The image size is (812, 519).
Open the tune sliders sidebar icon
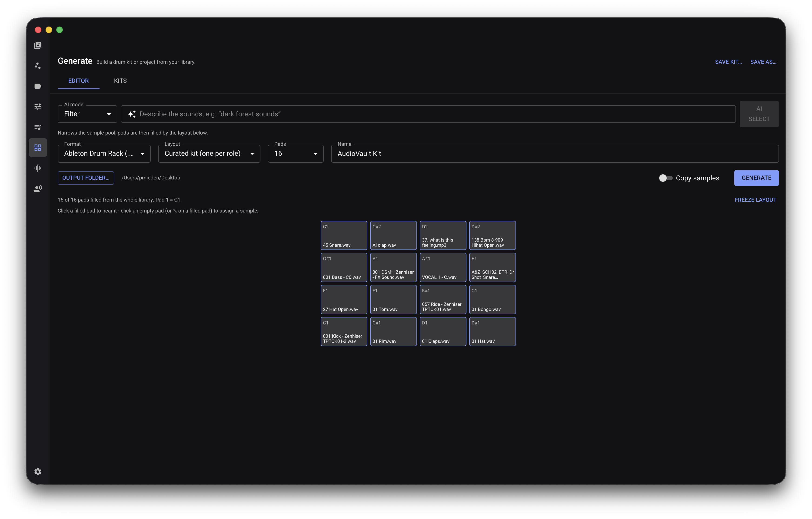(38, 107)
